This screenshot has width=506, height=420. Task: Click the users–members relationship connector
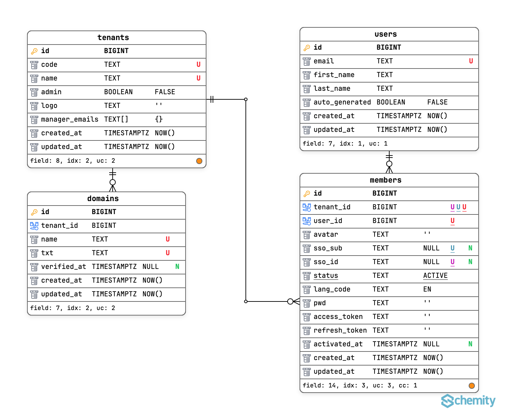389,162
